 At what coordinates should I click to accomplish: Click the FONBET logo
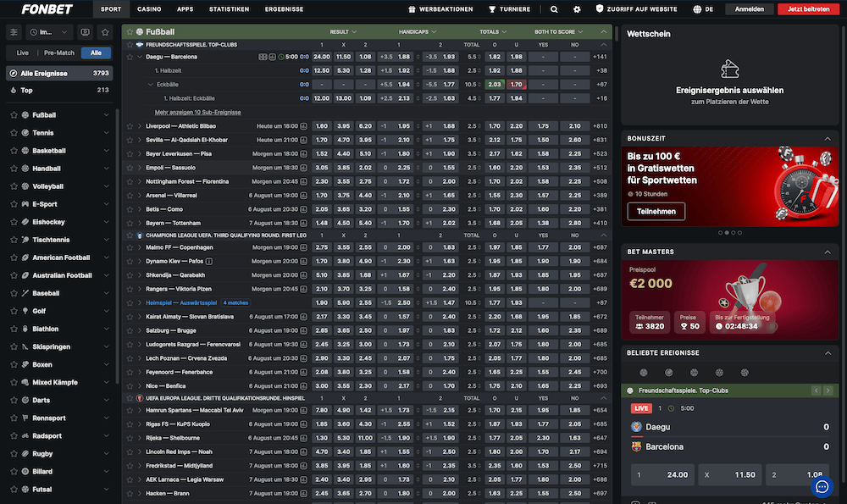click(x=47, y=9)
